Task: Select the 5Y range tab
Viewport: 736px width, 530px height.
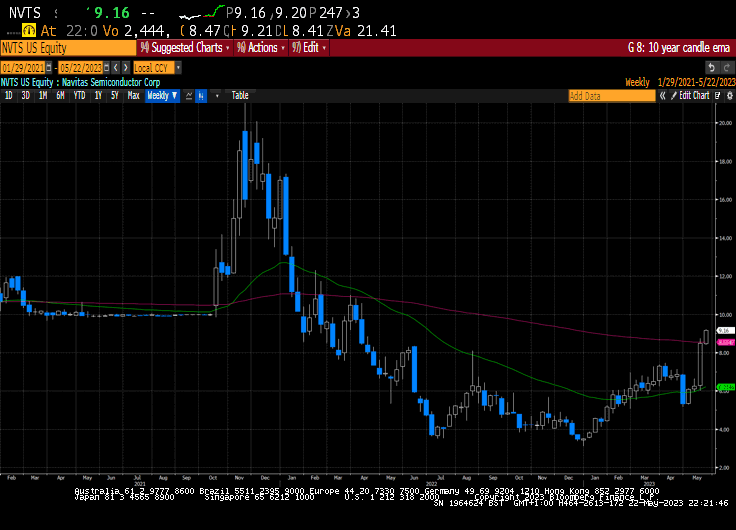Action: pyautogui.click(x=115, y=96)
